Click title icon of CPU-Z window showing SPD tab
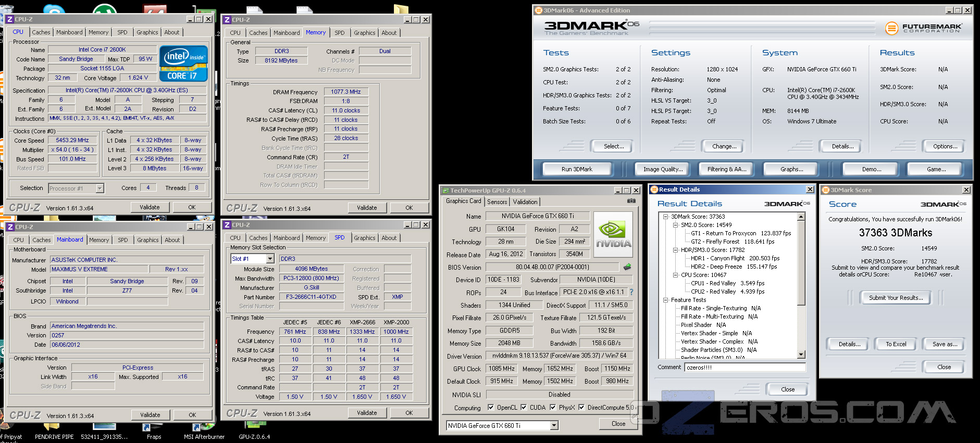Image resolution: width=980 pixels, height=443 pixels. [x=227, y=225]
